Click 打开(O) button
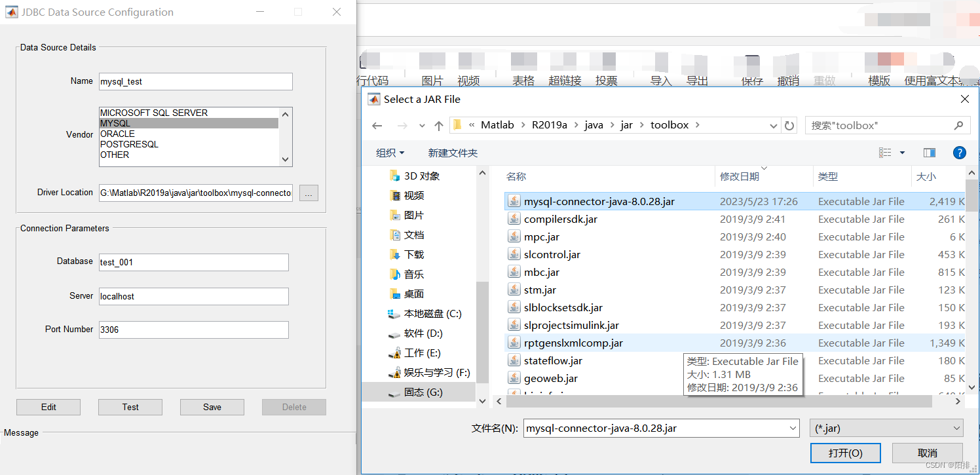 coord(845,453)
